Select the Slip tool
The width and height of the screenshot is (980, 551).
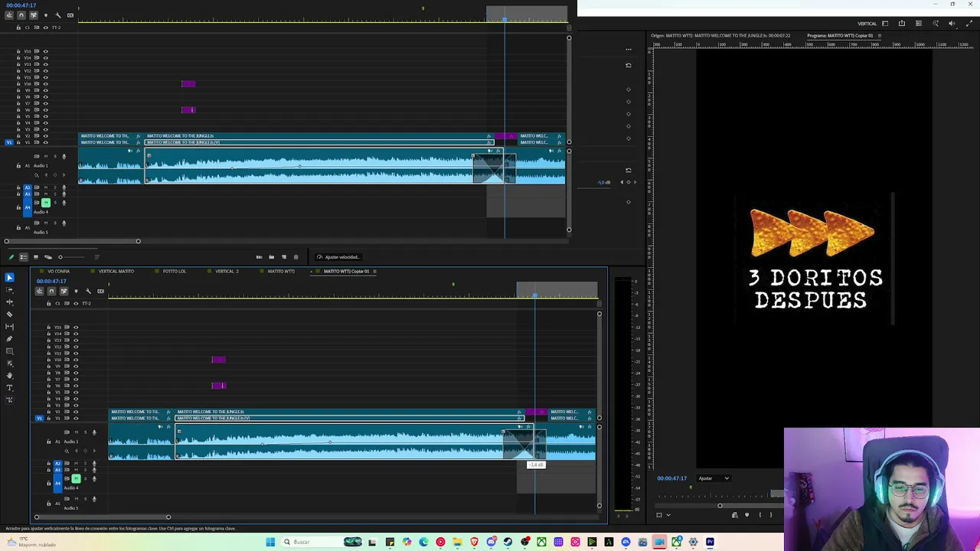click(9, 327)
